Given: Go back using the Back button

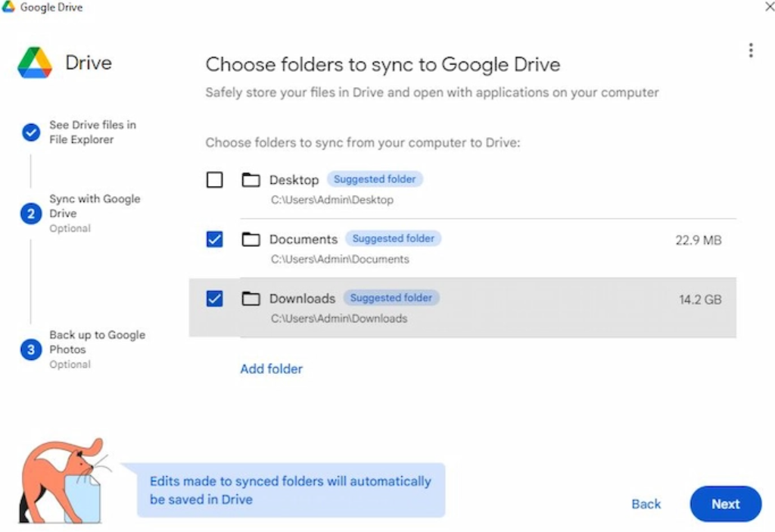Looking at the screenshot, I should pos(646,504).
